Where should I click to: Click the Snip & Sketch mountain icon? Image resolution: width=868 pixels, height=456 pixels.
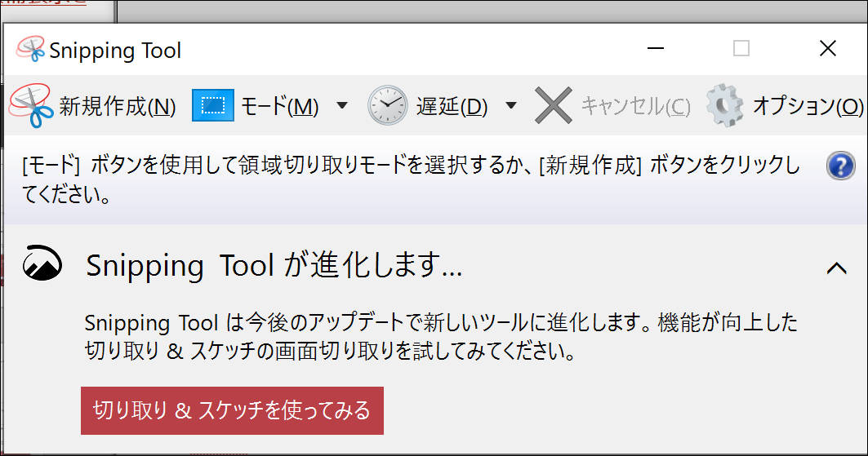pos(42,263)
